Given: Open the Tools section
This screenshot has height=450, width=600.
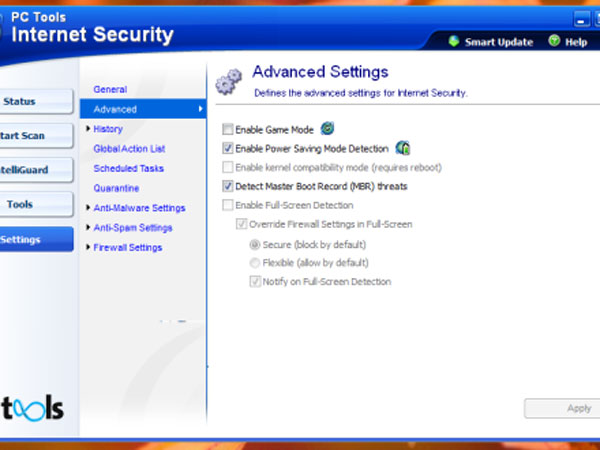Looking at the screenshot, I should pyautogui.click(x=36, y=204).
